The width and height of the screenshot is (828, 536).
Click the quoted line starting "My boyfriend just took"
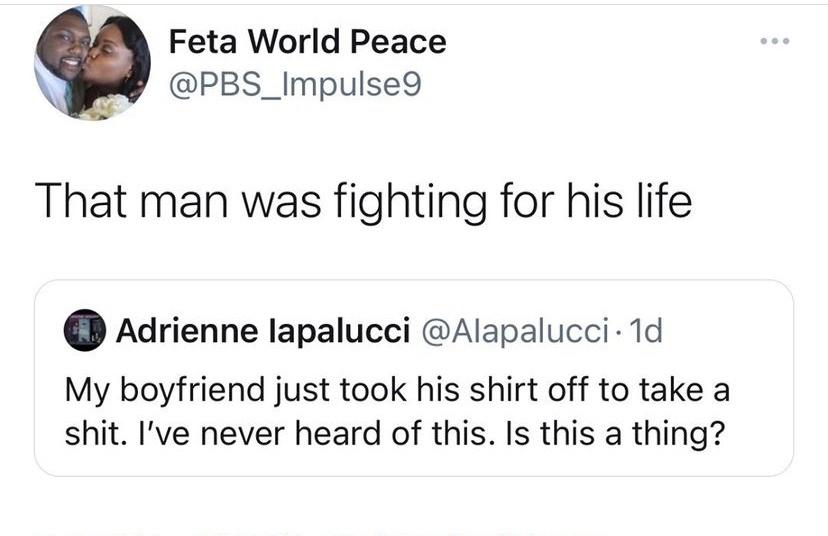397,390
